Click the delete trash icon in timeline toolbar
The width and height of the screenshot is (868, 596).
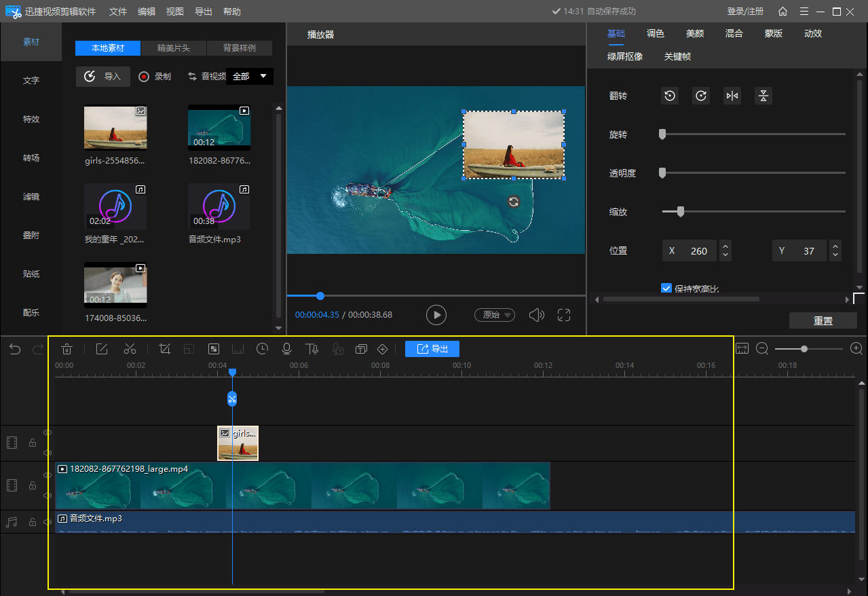pos(67,349)
